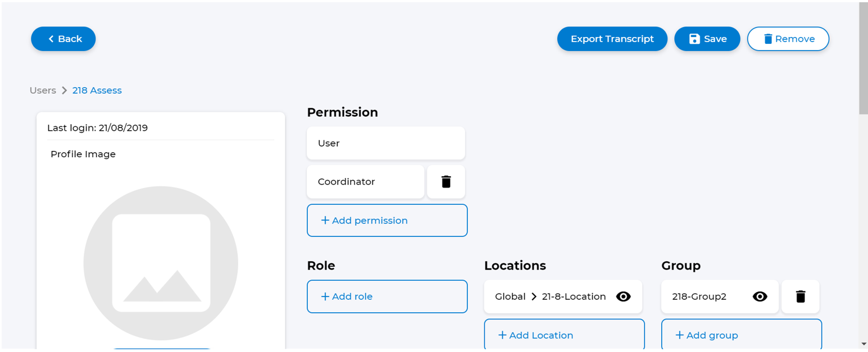This screenshot has height=352, width=868.
Task: Click the Profile Image label
Action: tap(83, 154)
